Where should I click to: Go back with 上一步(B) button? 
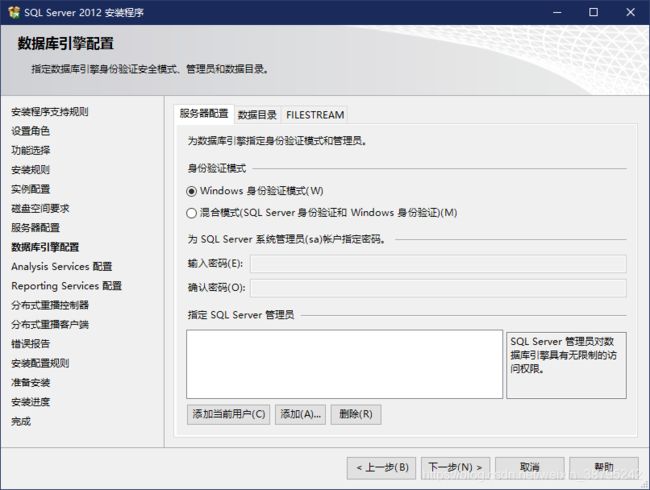(381, 468)
